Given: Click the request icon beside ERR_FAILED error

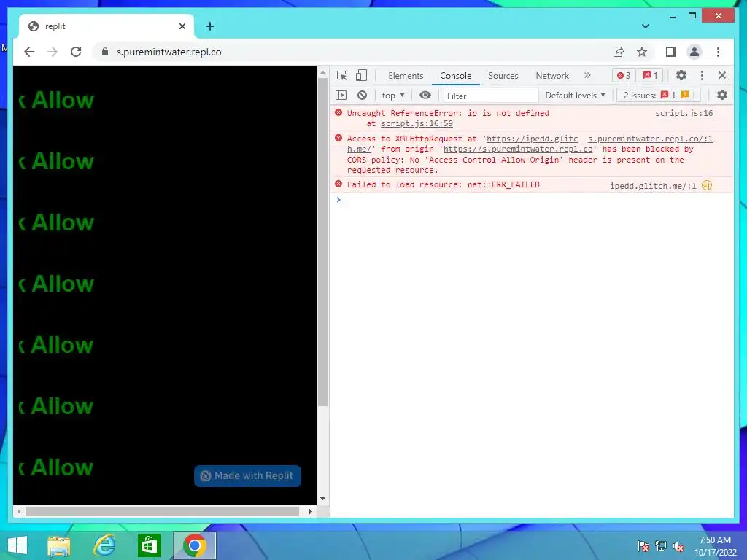Looking at the screenshot, I should [x=706, y=185].
